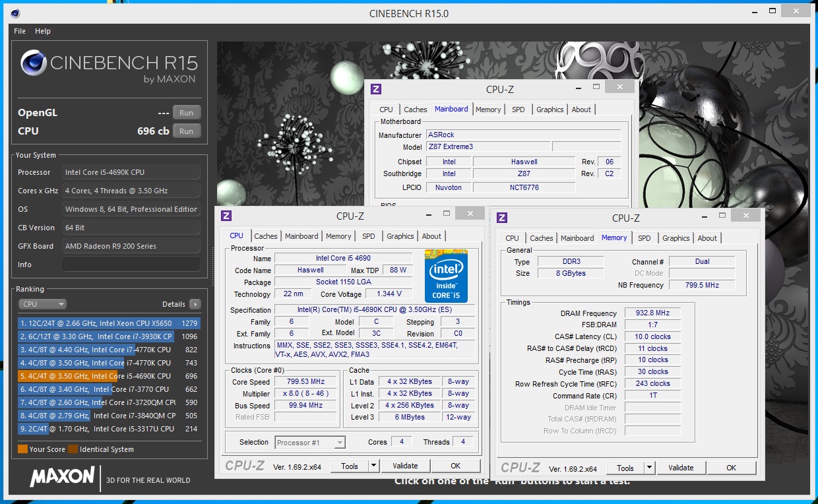The width and height of the screenshot is (818, 504).
Task: Click the CPU-Z CPU window's Z icon
Action: tap(226, 215)
